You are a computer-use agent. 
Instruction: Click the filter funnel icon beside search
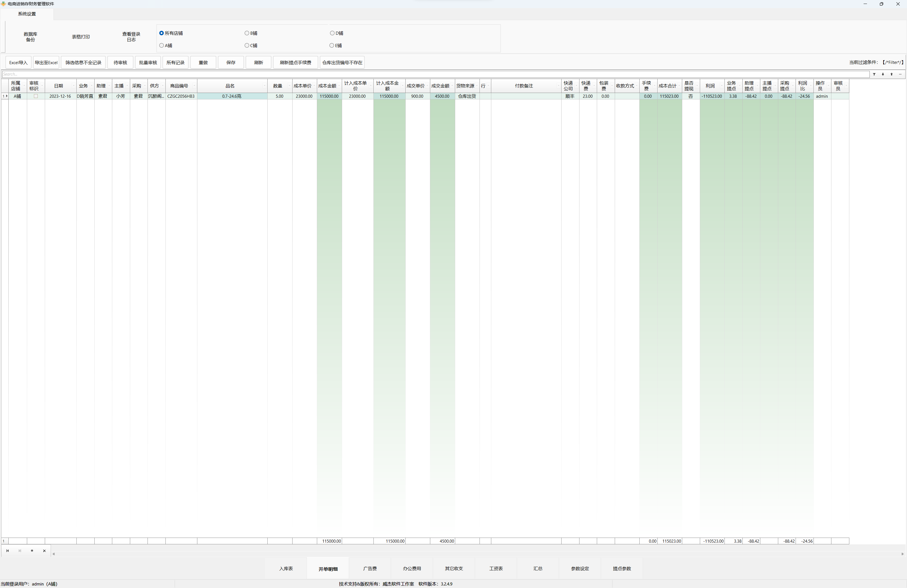click(874, 74)
